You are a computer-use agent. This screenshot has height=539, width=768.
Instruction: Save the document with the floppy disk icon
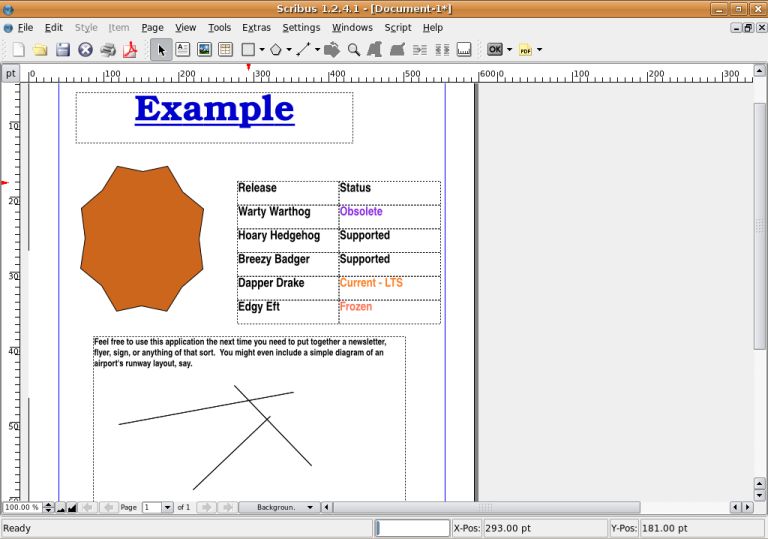[x=62, y=49]
